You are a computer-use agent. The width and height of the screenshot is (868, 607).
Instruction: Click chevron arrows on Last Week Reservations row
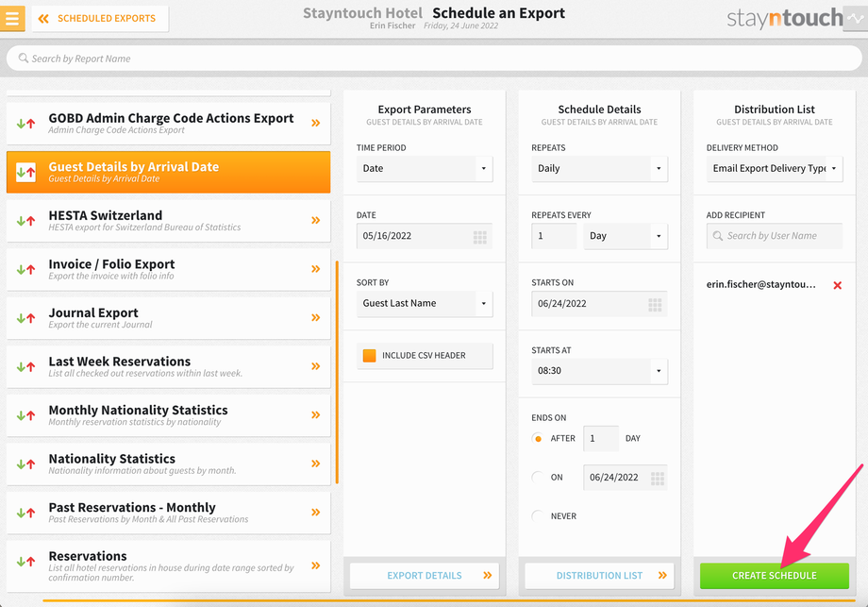click(315, 366)
